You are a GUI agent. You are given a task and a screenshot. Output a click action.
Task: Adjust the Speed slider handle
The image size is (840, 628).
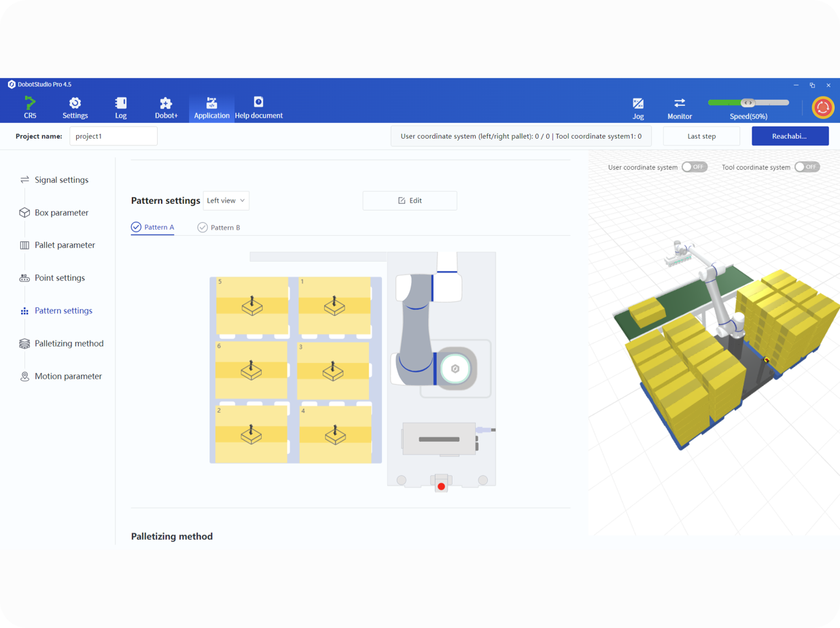click(748, 103)
